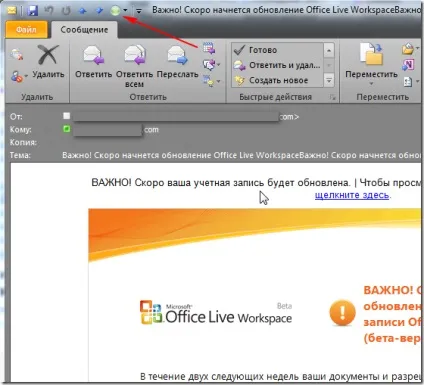Go to previous item with blue up arrow
The width and height of the screenshot is (424, 385).
[x=82, y=11]
